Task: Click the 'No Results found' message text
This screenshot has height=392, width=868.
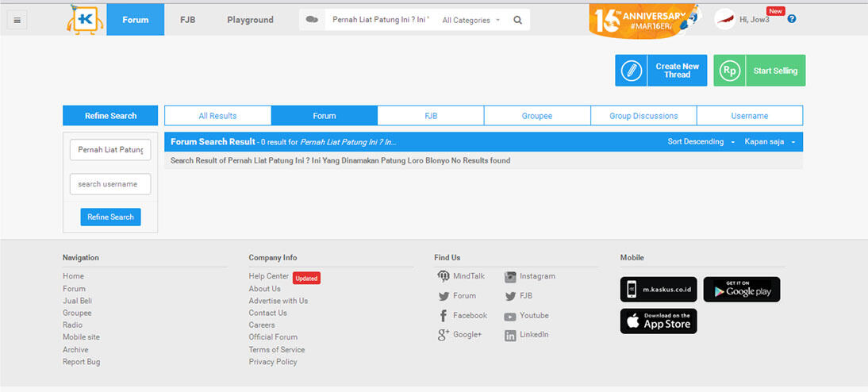Action: coord(481,160)
